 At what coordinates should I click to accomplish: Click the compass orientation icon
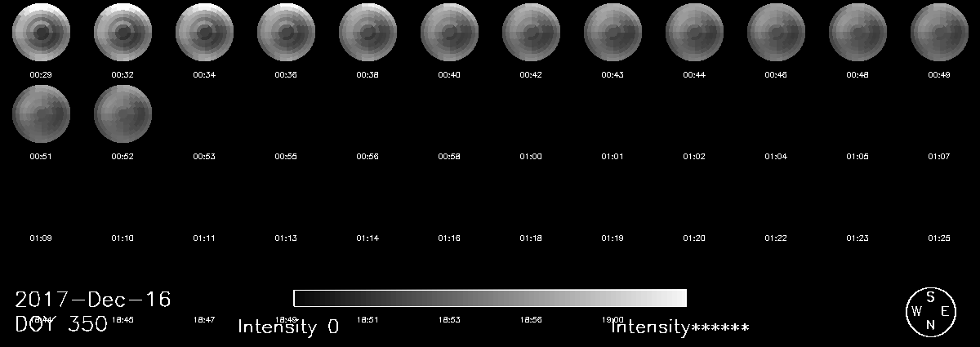[x=930, y=311]
